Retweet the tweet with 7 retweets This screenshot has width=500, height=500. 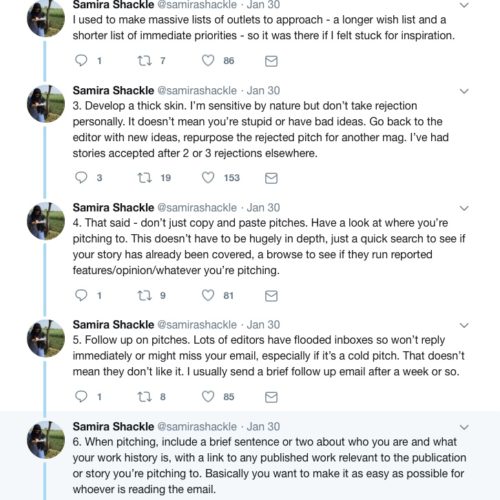click(145, 60)
